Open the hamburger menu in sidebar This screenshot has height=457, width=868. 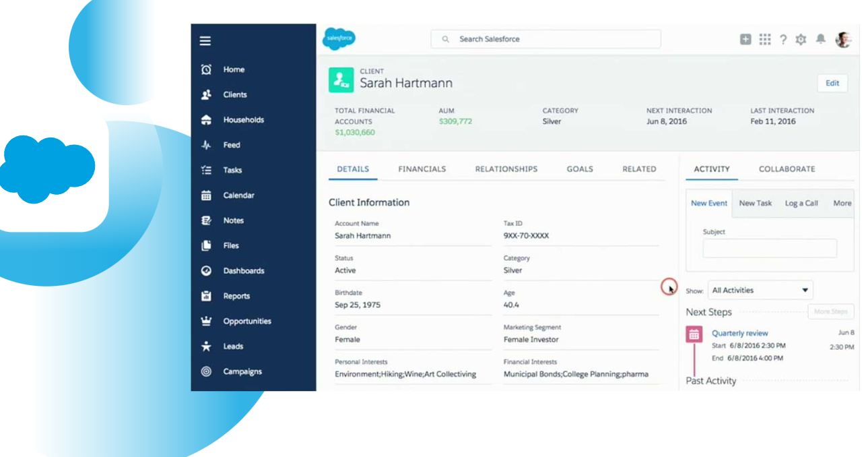tap(205, 40)
